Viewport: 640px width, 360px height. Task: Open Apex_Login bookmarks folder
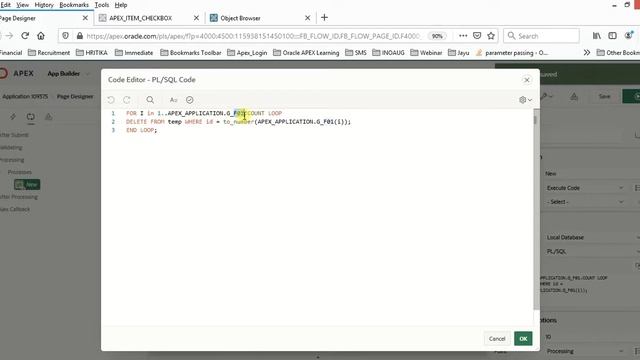[x=247, y=53]
